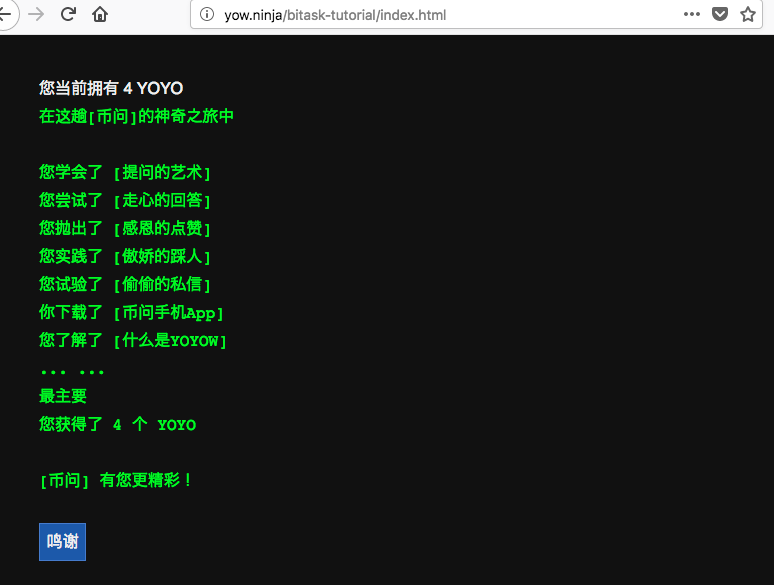This screenshot has height=585, width=774.
Task: Show site information icon in address bar
Action: click(207, 14)
